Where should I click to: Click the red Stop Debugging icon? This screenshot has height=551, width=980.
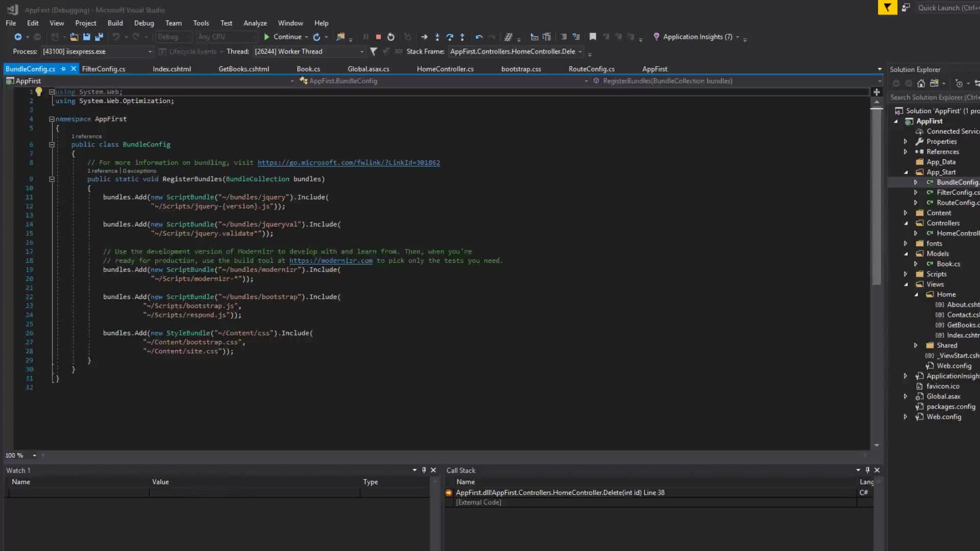click(378, 37)
